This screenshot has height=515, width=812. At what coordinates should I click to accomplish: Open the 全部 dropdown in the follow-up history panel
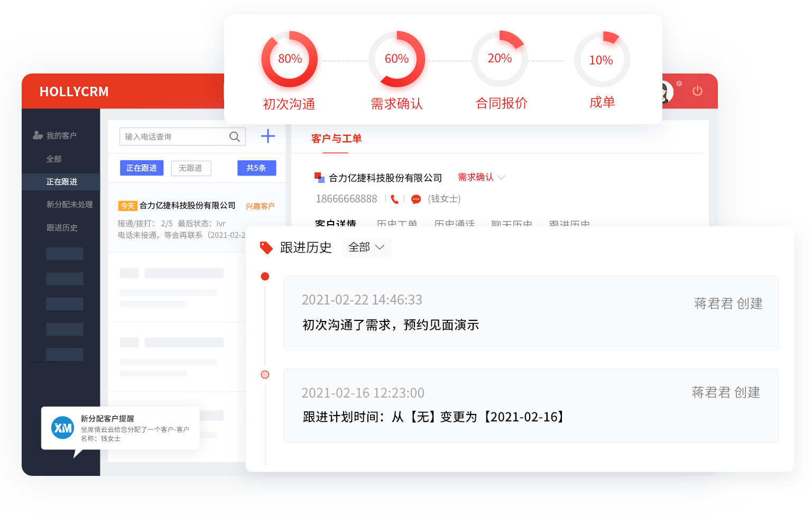[366, 247]
